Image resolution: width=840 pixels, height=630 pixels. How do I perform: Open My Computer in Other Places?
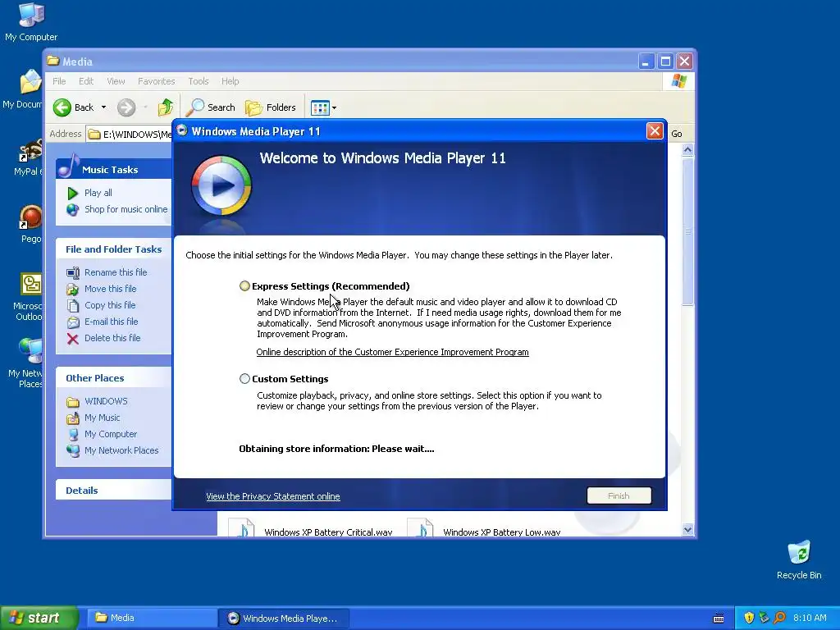[111, 434]
